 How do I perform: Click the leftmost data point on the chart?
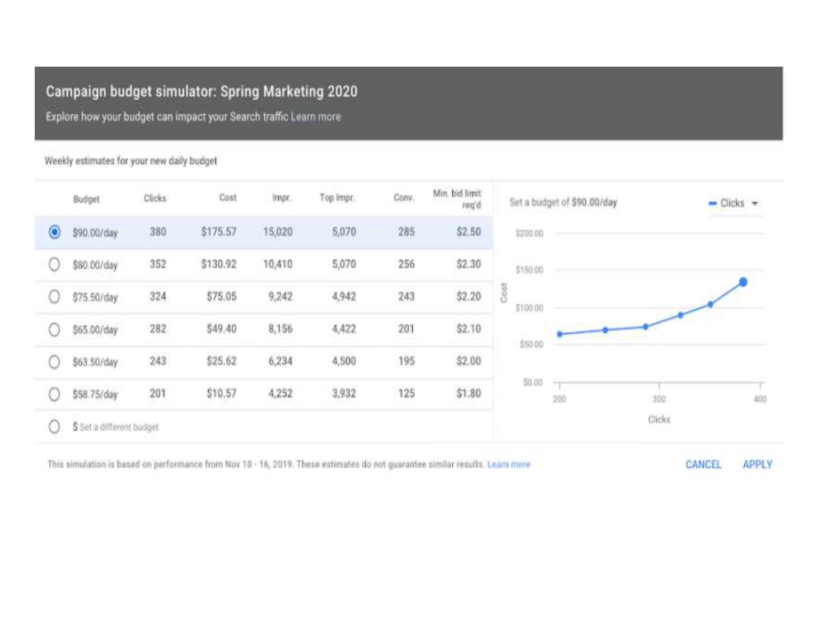click(x=559, y=334)
